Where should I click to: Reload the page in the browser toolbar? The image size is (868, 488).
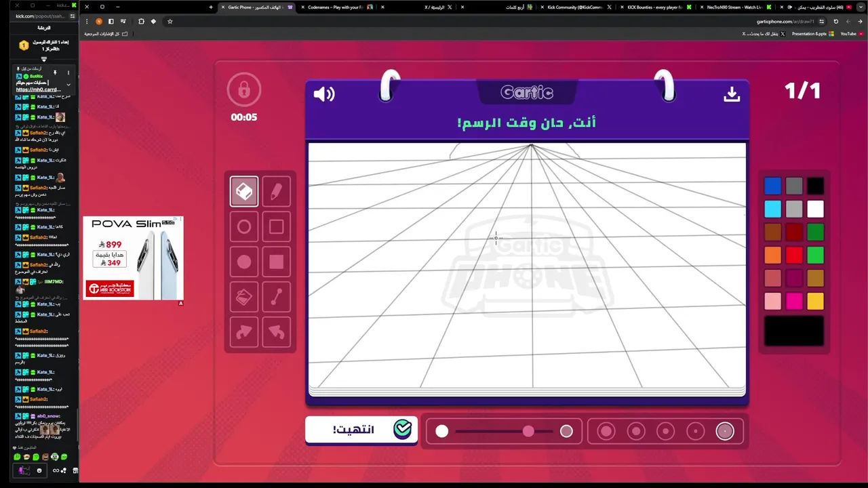[835, 21]
